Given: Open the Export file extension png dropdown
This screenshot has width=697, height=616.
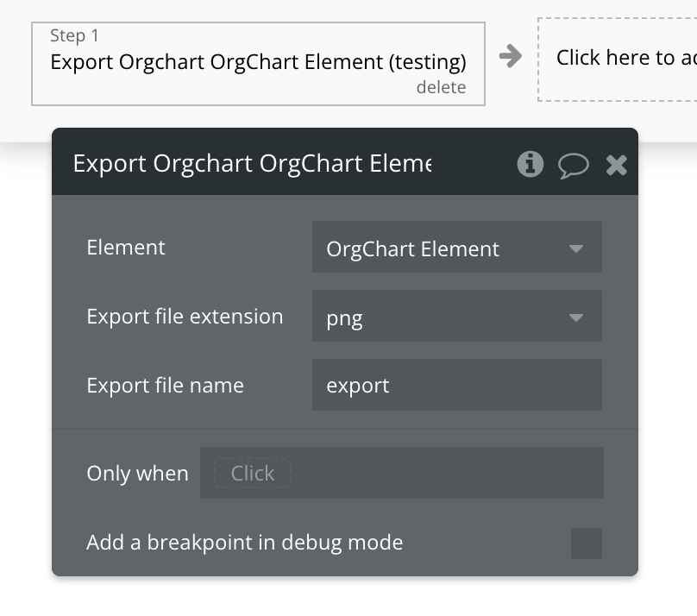Looking at the screenshot, I should point(457,316).
